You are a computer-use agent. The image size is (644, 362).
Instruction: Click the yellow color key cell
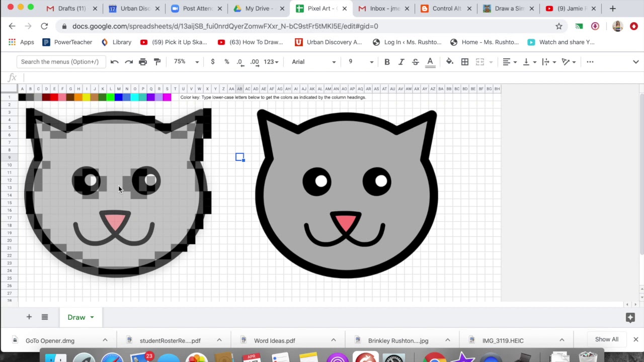tap(87, 97)
